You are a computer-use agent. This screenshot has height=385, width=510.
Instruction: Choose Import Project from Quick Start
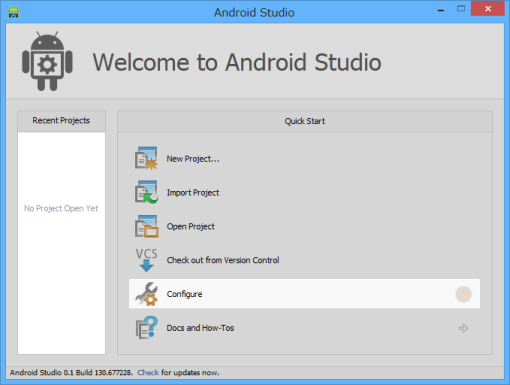(x=193, y=193)
